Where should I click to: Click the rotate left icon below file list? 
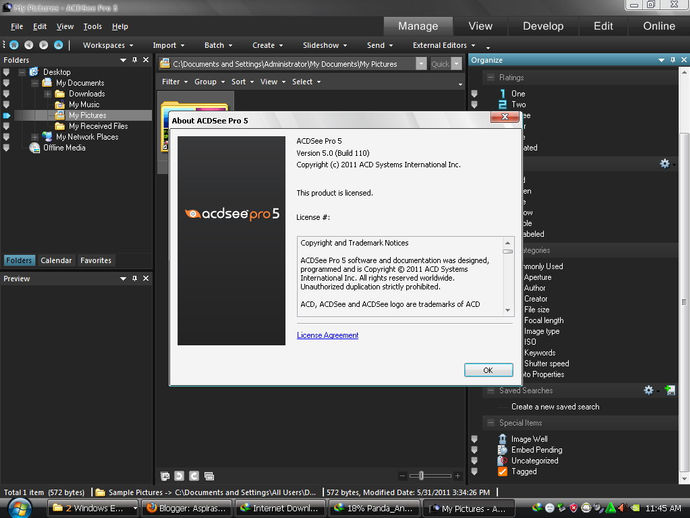click(x=179, y=476)
